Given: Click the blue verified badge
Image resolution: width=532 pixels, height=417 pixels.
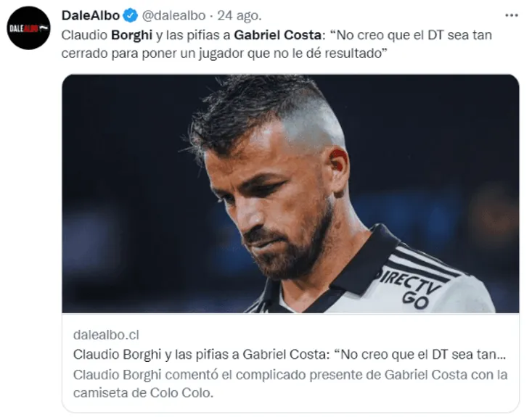Looking at the screenshot, I should pos(131,16).
